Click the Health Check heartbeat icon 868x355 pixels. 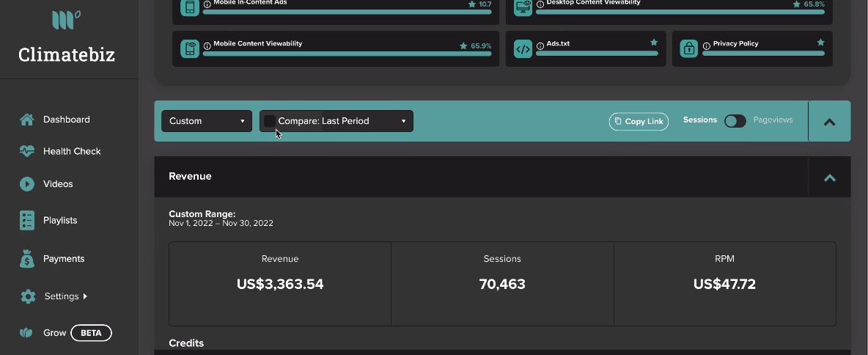click(x=27, y=151)
